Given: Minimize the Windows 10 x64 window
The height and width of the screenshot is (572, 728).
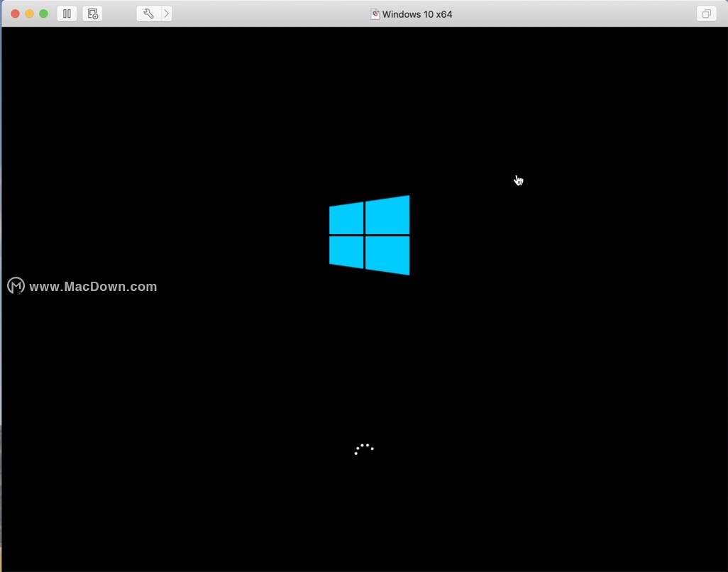Looking at the screenshot, I should (29, 14).
